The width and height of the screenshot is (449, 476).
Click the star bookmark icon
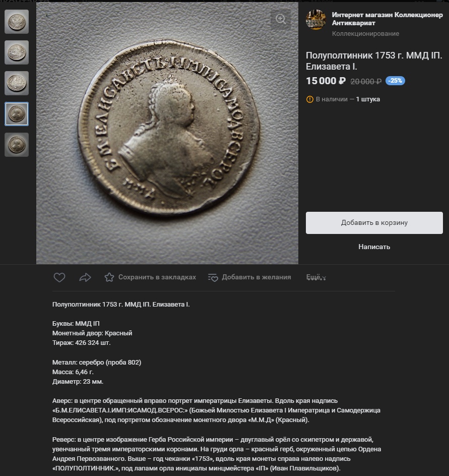click(109, 277)
